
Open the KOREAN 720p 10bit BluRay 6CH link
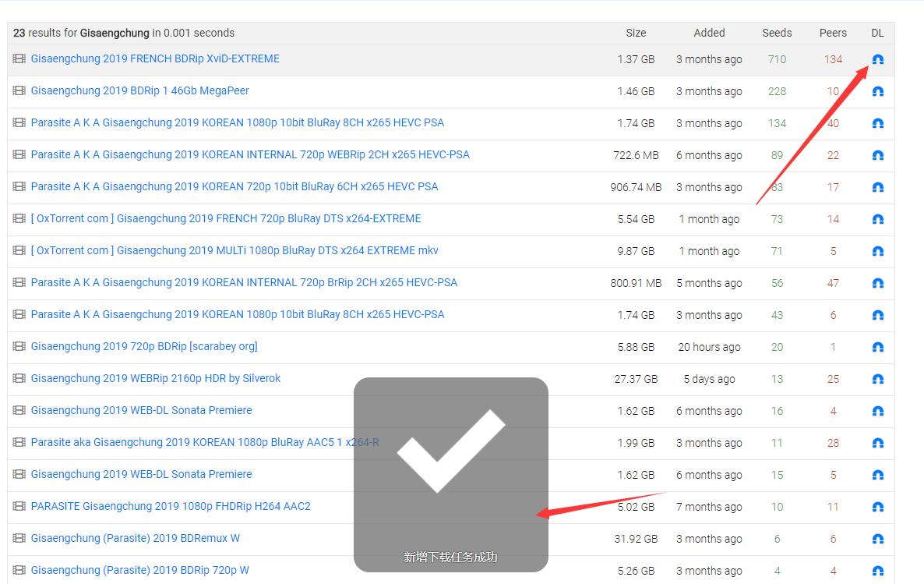(234, 186)
